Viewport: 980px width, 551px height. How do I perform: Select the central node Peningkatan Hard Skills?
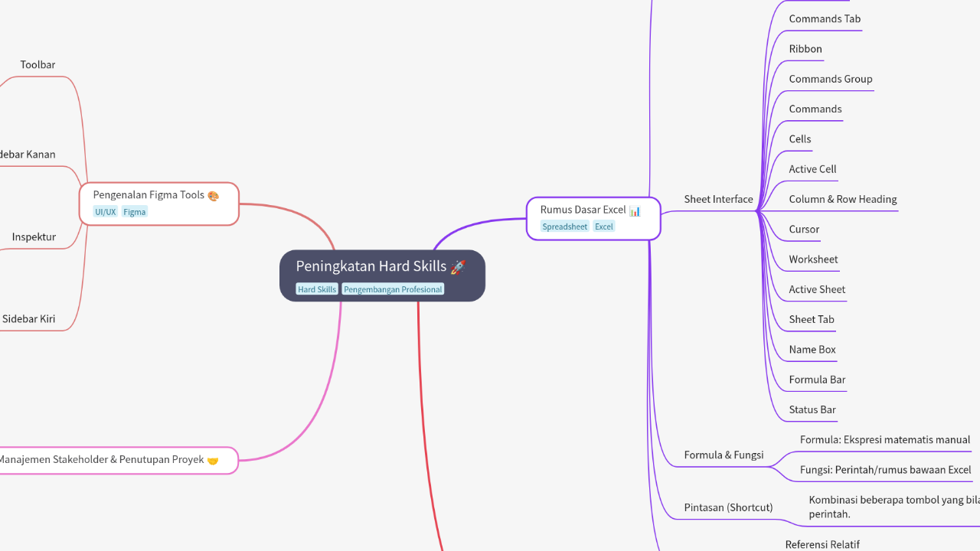coord(382,275)
